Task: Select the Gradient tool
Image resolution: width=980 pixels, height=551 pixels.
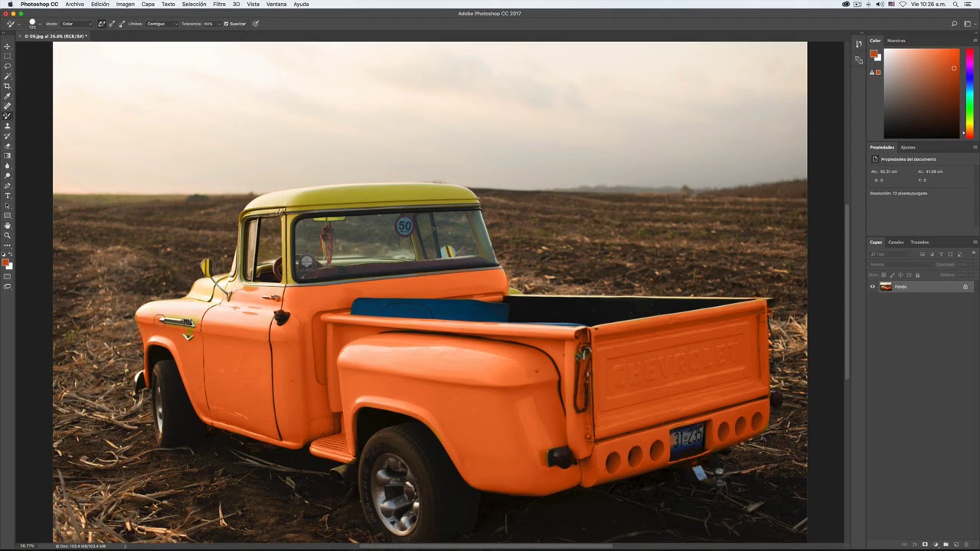Action: pos(8,155)
